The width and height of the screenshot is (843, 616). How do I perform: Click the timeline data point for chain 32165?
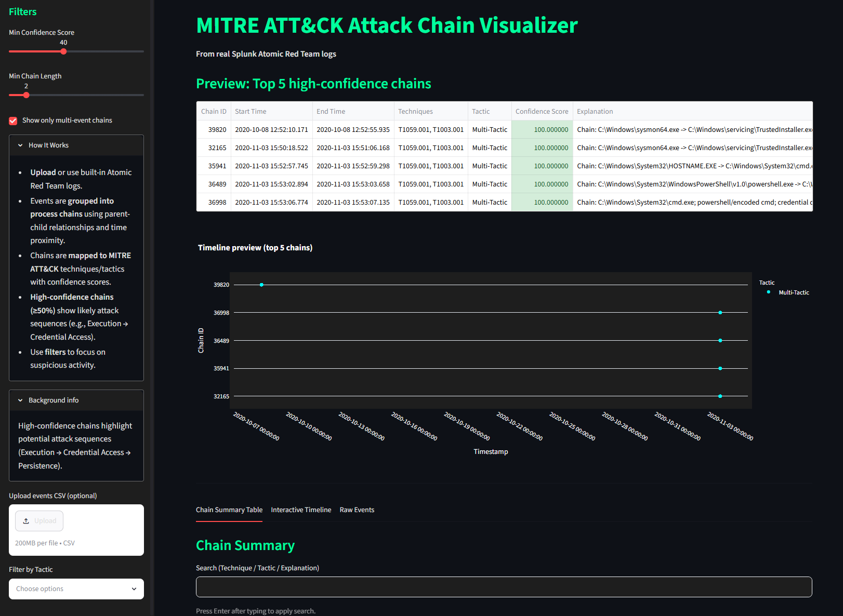pos(720,396)
